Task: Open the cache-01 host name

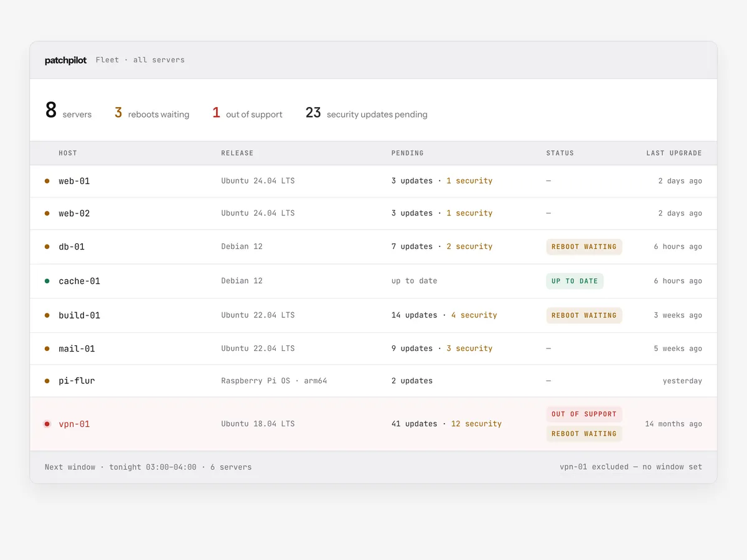Action: click(x=79, y=281)
